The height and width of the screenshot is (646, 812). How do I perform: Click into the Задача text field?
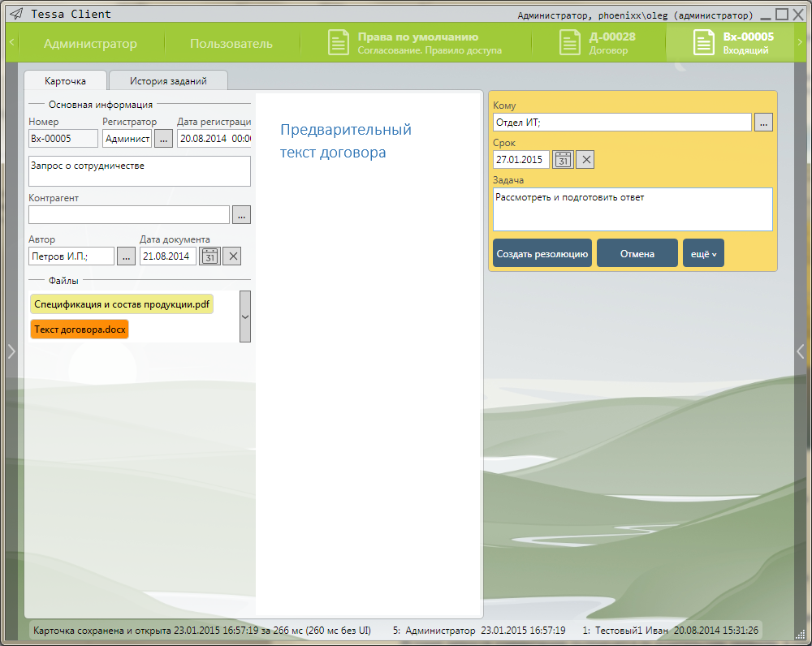coord(632,209)
